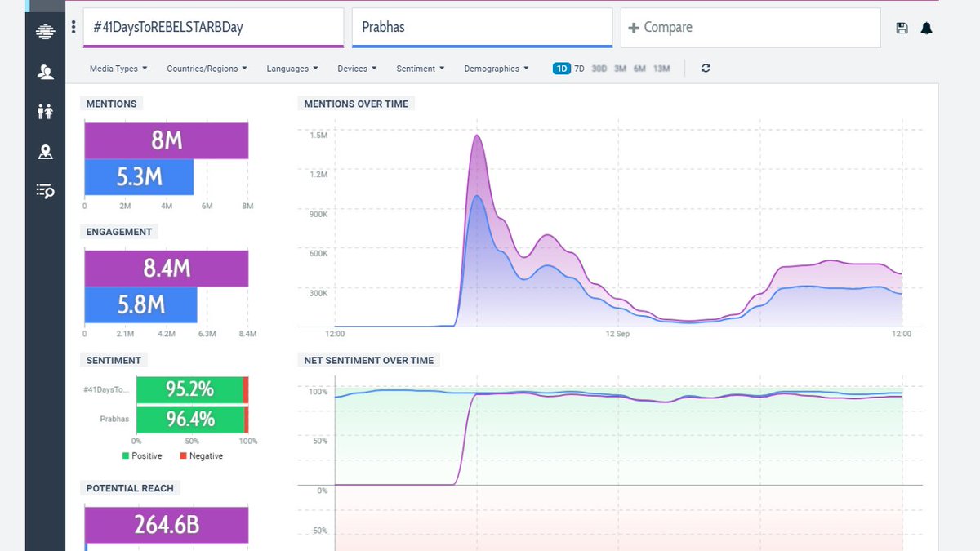Select the 3M time range
This screenshot has height=551, width=980.
point(620,69)
